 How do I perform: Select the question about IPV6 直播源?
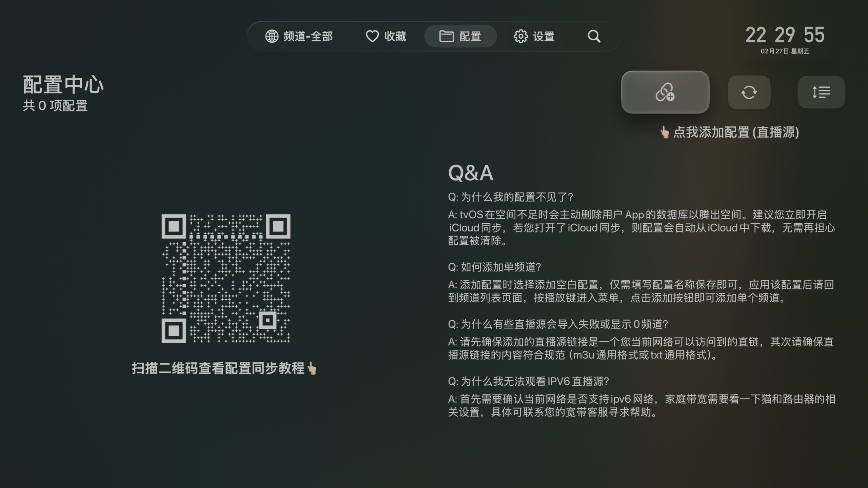528,382
